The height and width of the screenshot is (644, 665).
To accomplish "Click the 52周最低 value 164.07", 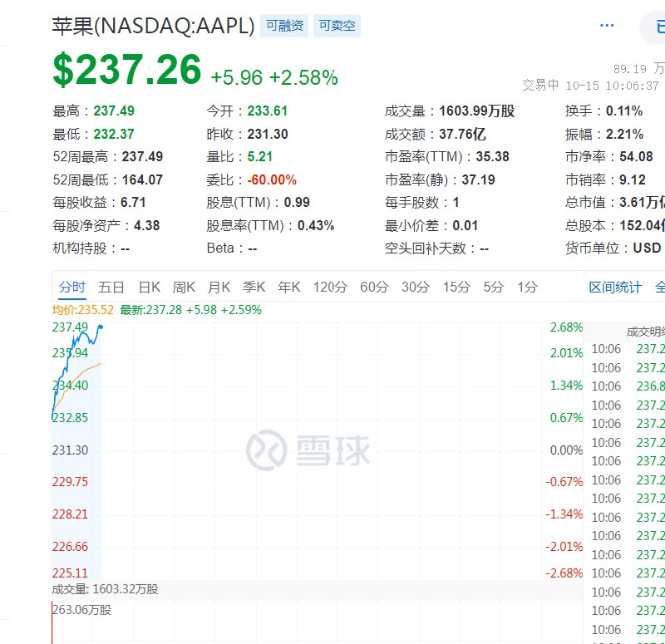I will [x=142, y=179].
